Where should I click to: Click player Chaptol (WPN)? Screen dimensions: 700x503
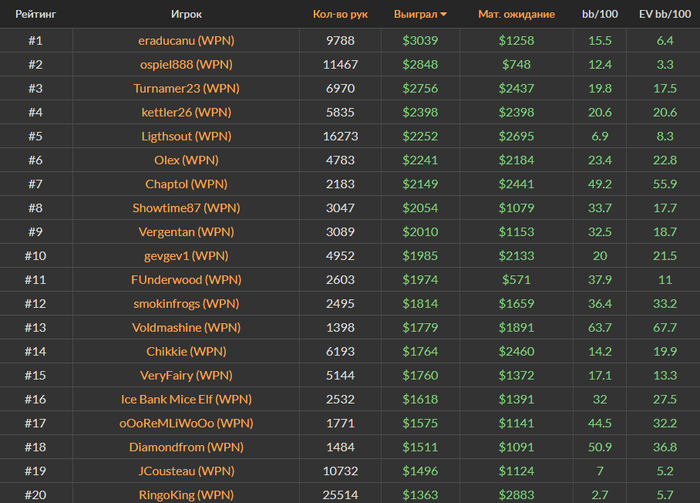point(185,184)
